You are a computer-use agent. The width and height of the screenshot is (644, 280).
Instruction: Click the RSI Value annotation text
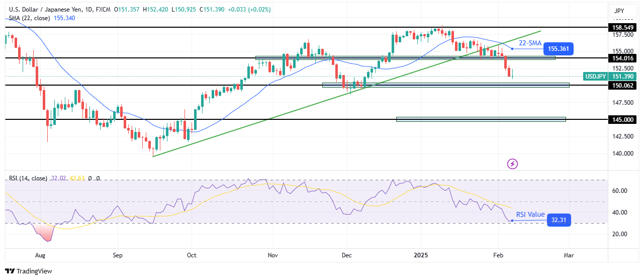pyautogui.click(x=530, y=215)
